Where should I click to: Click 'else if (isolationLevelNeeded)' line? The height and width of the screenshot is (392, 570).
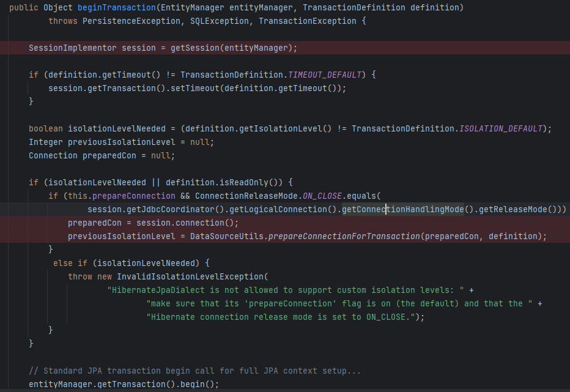click(x=131, y=264)
